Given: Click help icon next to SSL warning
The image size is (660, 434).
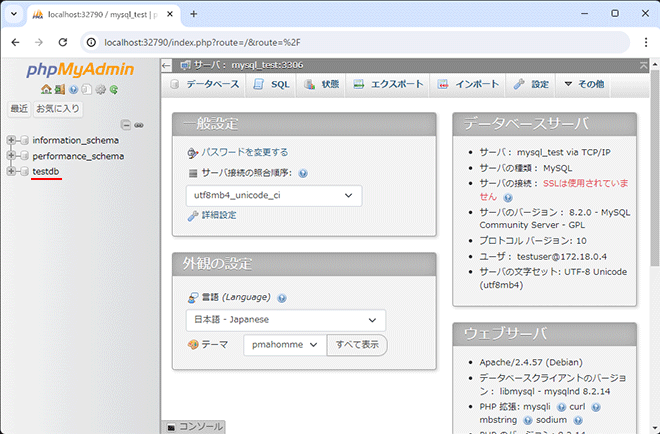Looking at the screenshot, I should point(508,197).
